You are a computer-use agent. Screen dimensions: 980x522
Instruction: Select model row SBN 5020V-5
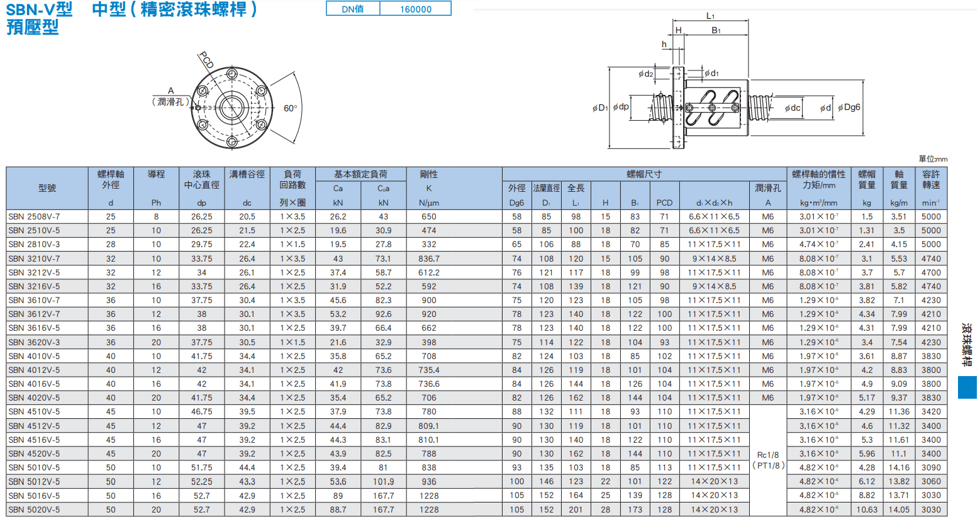(x=477, y=509)
